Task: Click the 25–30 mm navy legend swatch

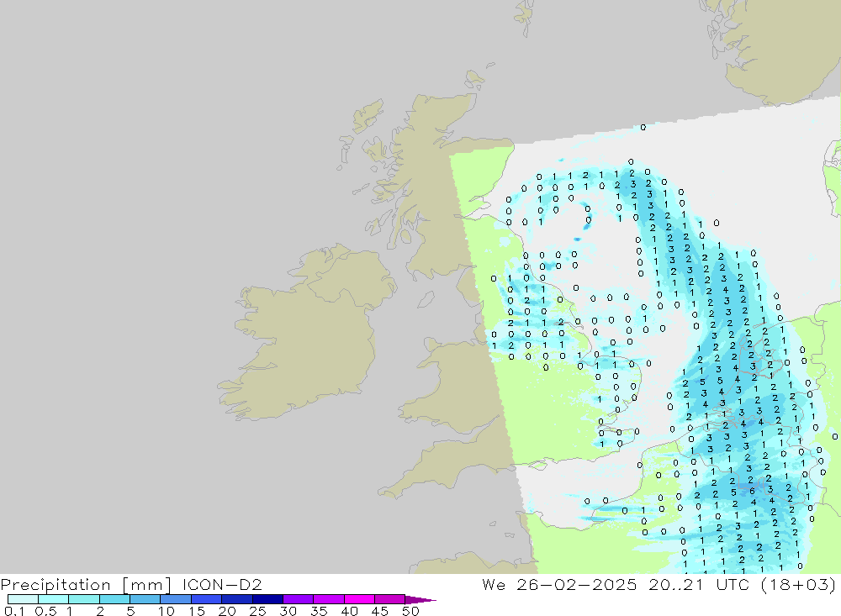Action: click(267, 599)
